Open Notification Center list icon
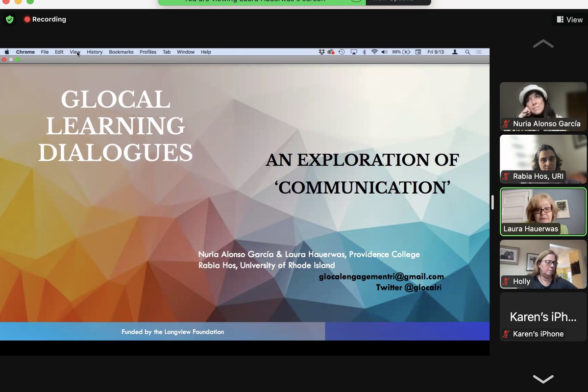Viewport: 588px width, 392px height. pos(479,52)
